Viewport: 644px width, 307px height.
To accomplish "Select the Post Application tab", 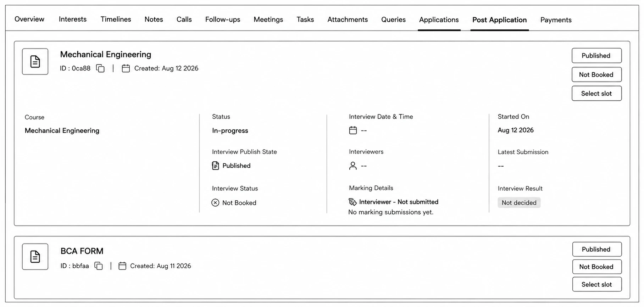I will coord(500,20).
